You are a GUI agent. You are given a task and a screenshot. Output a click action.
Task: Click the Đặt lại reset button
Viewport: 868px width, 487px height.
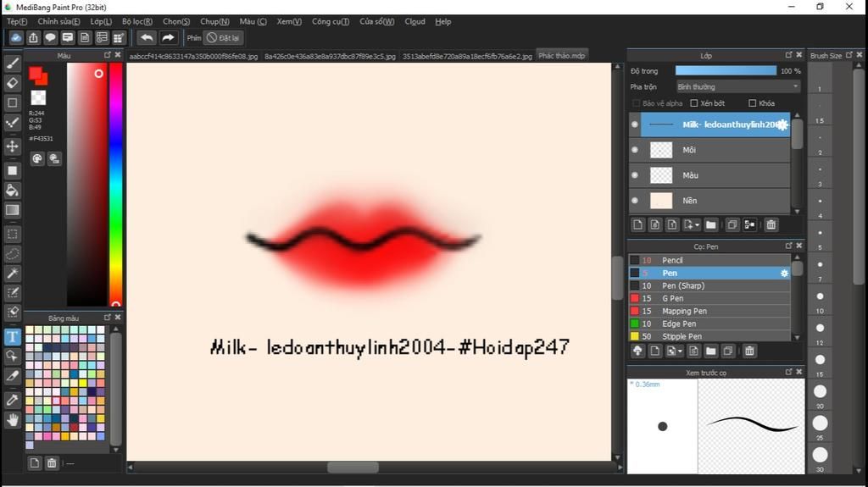[x=224, y=38]
